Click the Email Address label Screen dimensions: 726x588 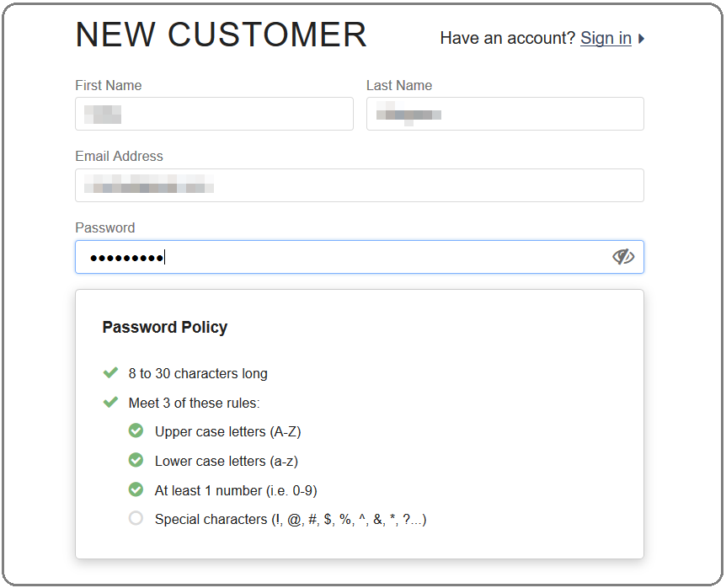pyautogui.click(x=119, y=157)
